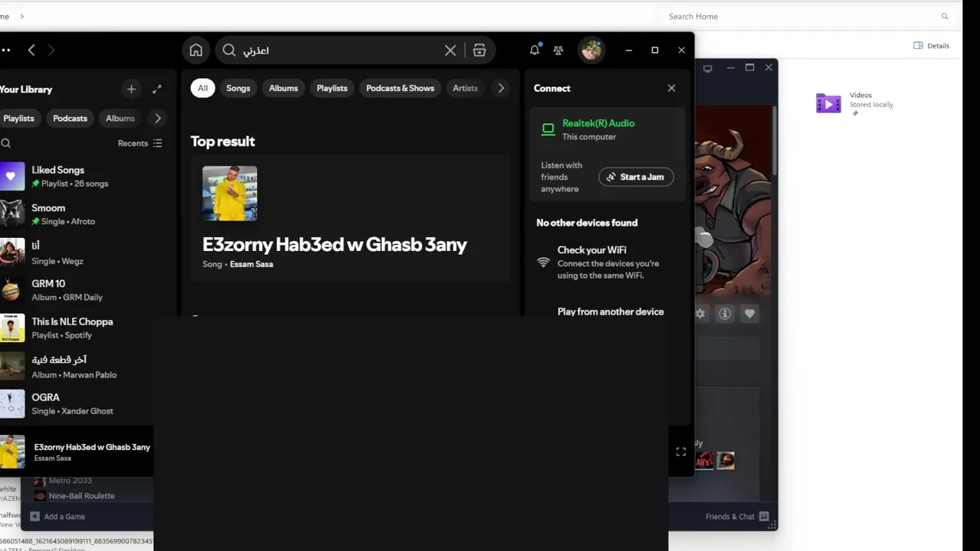Image resolution: width=980 pixels, height=551 pixels.
Task: Open the Spotify profile avatar menu
Action: pos(591,51)
